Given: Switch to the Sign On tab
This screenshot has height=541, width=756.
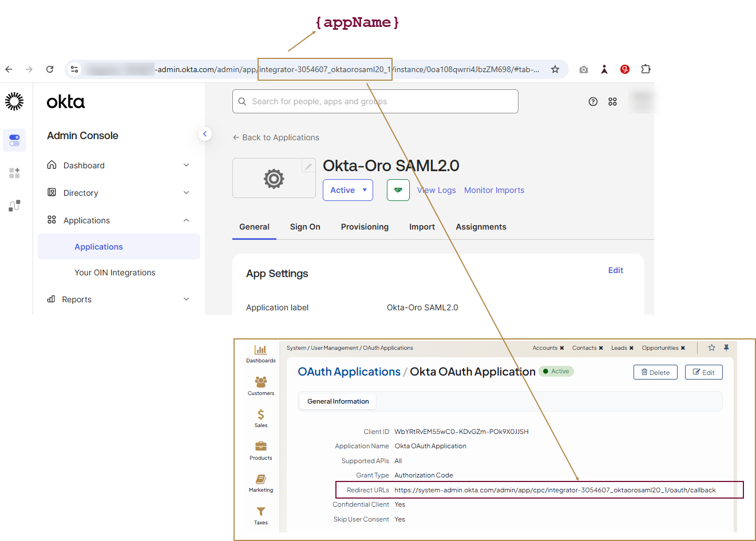Looking at the screenshot, I should [x=305, y=227].
